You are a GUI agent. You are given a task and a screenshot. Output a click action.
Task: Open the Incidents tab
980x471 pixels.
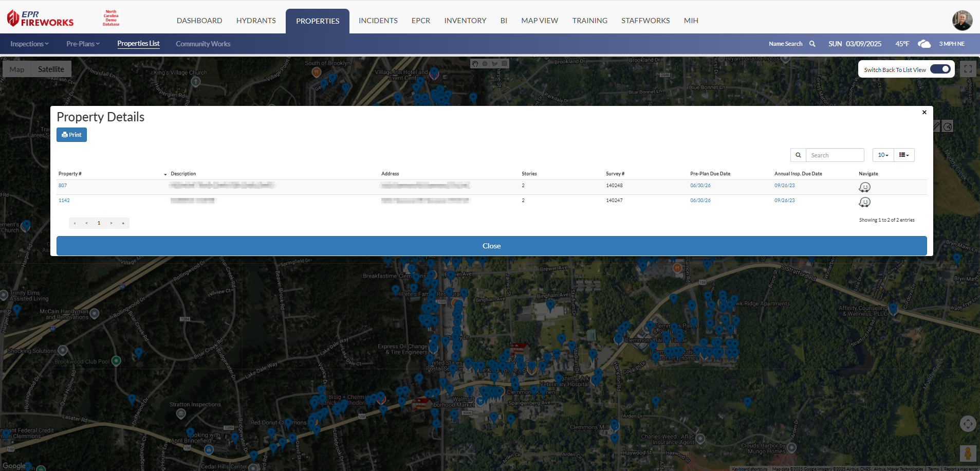click(378, 21)
